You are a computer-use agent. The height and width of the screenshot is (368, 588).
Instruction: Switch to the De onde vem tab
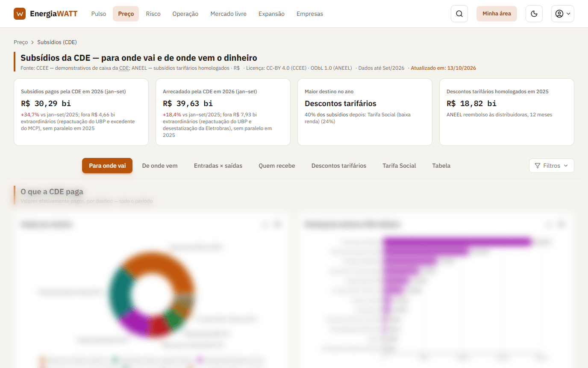[x=160, y=166]
